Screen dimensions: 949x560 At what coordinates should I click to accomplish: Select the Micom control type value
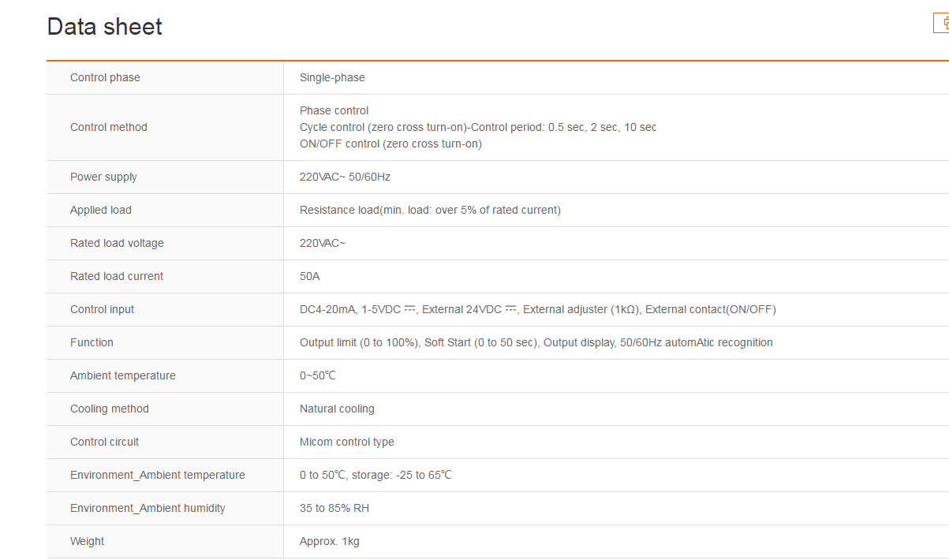pyautogui.click(x=347, y=442)
